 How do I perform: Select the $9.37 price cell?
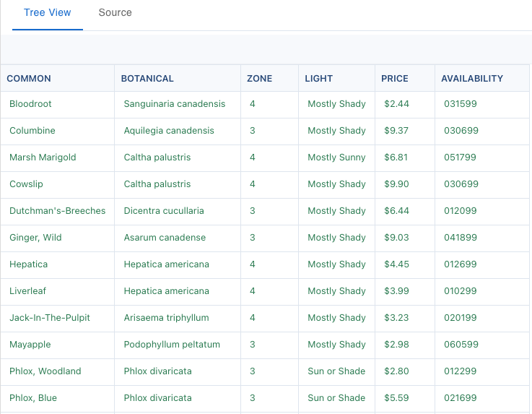pos(405,131)
